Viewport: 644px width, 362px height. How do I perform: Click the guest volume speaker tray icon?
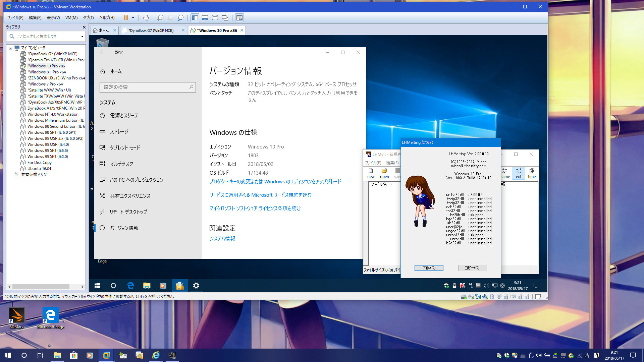click(x=486, y=286)
